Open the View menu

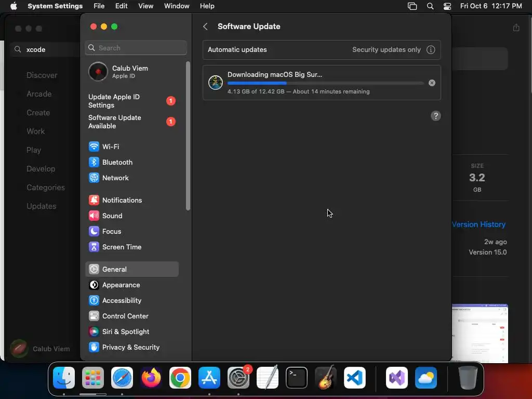click(145, 6)
